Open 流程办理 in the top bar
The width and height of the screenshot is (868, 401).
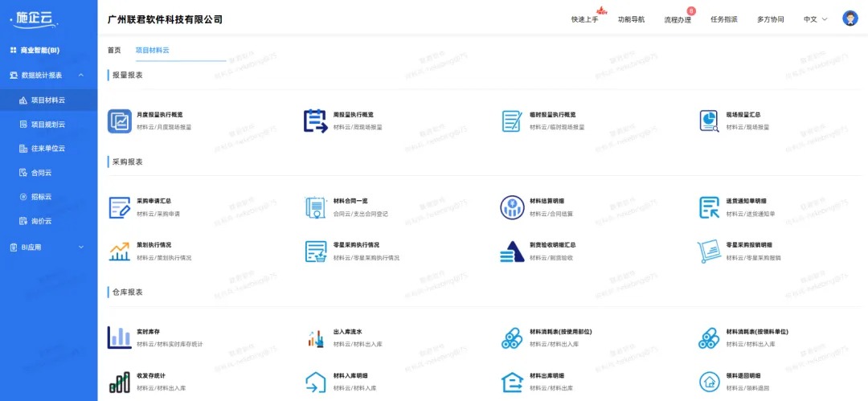[x=678, y=20]
